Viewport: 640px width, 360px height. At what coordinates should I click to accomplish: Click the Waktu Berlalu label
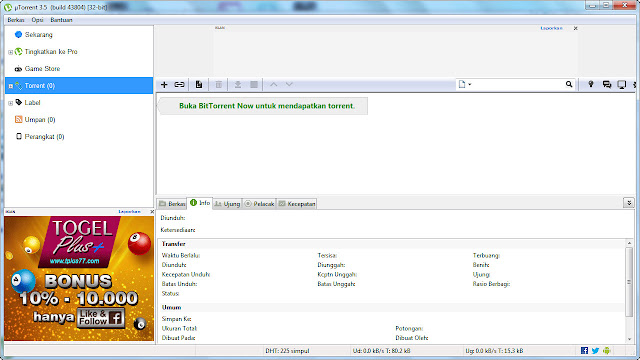[x=181, y=256]
